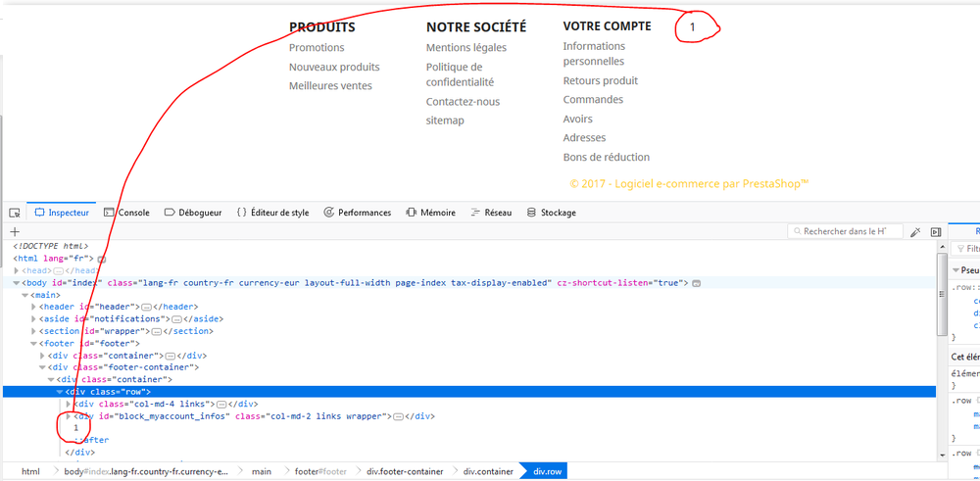Viewport: 980px width, 481px height.
Task: Click the event badge beside html tag
Action: (x=102, y=259)
